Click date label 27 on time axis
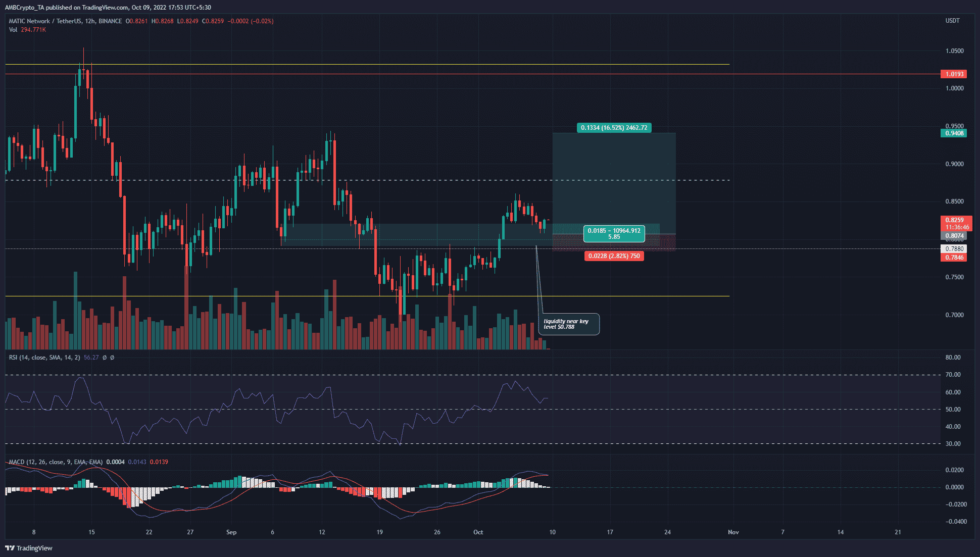 (190, 532)
